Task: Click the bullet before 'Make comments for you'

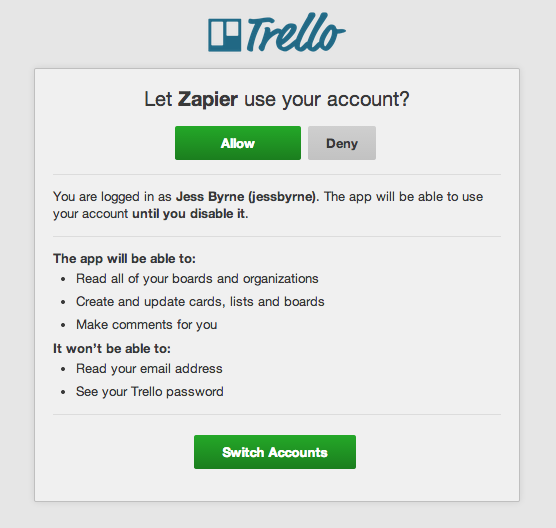Action: [x=63, y=325]
